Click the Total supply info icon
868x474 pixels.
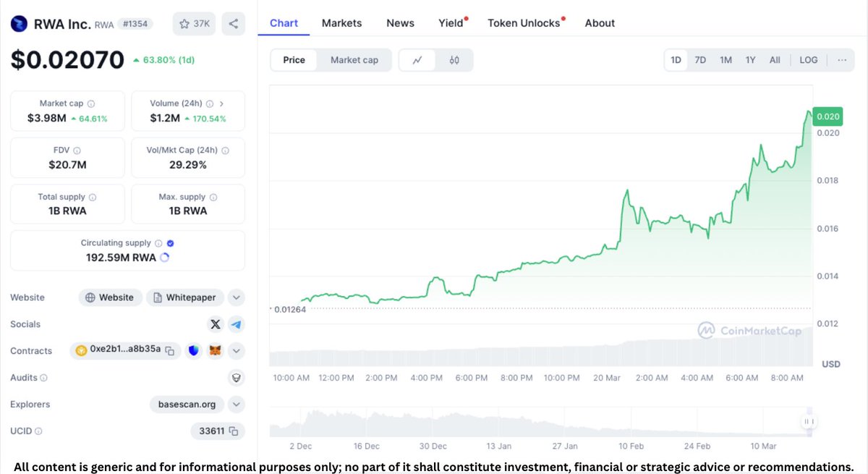tap(93, 197)
